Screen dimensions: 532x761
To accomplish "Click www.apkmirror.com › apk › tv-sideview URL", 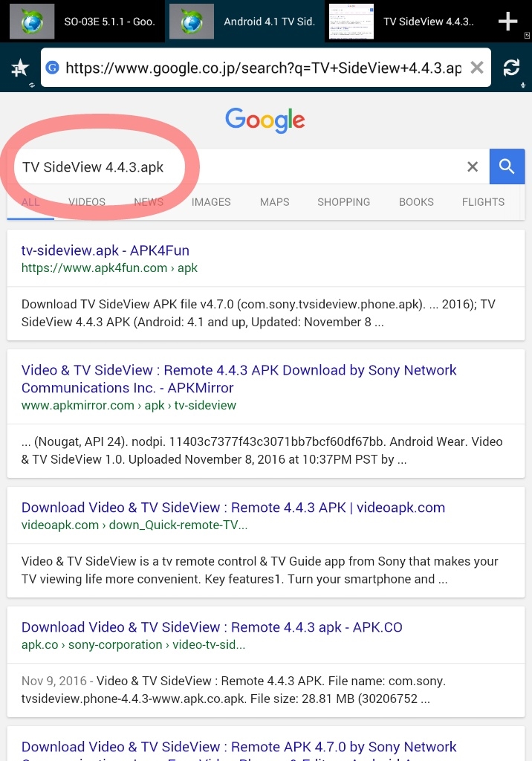I will click(x=129, y=405).
